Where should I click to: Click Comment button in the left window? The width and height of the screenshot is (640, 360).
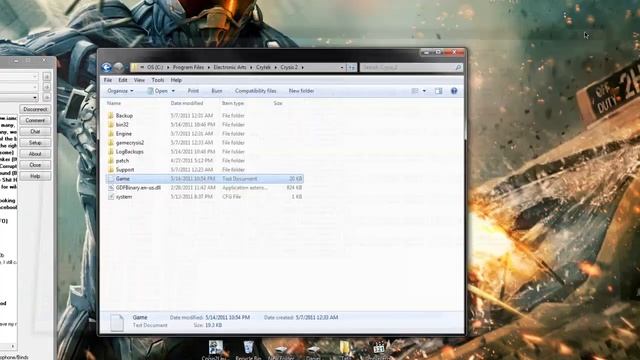[35, 120]
